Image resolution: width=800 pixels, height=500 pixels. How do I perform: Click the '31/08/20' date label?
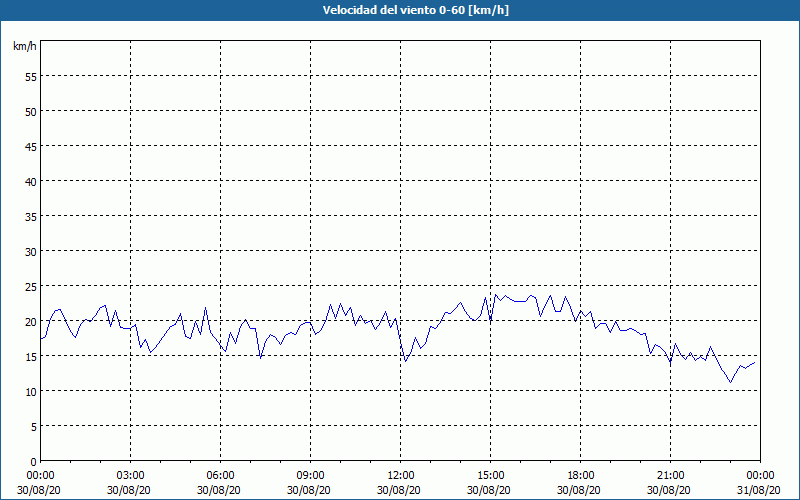pos(760,490)
